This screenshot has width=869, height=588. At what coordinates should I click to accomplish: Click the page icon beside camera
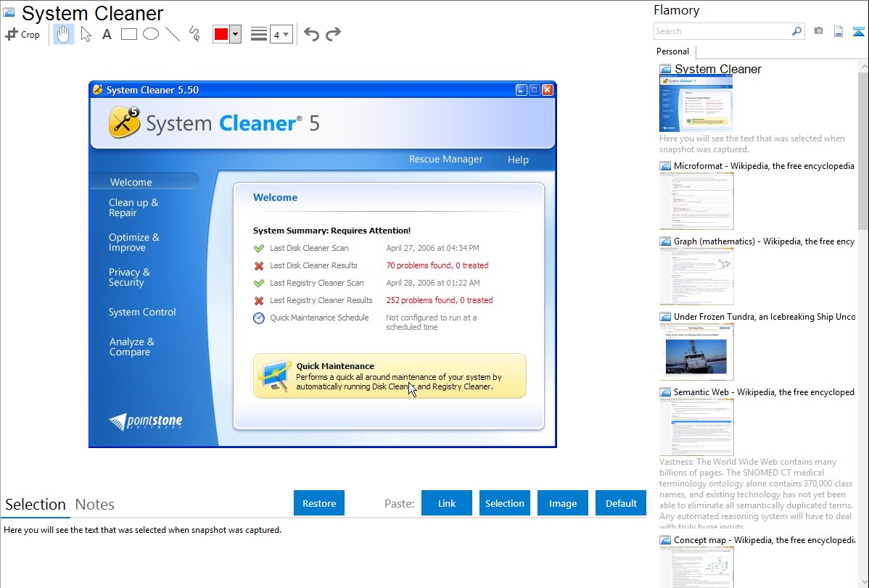pyautogui.click(x=839, y=31)
